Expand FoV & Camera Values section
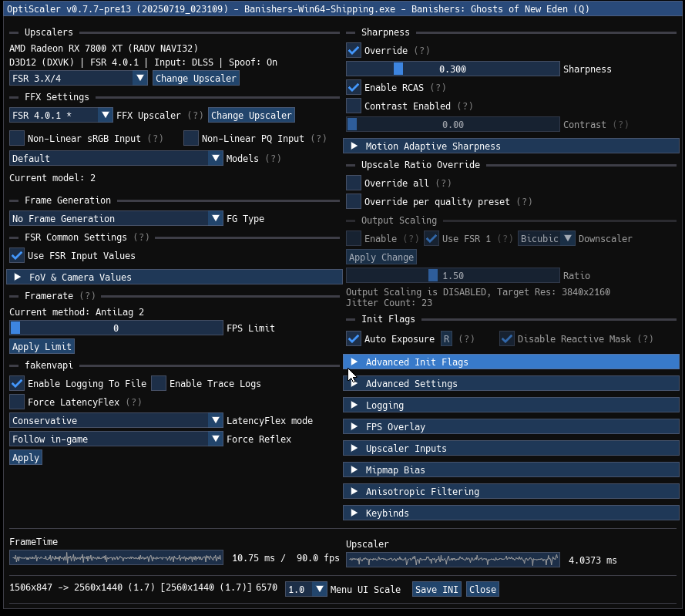Screen dimensions: 685x616 click(174, 278)
